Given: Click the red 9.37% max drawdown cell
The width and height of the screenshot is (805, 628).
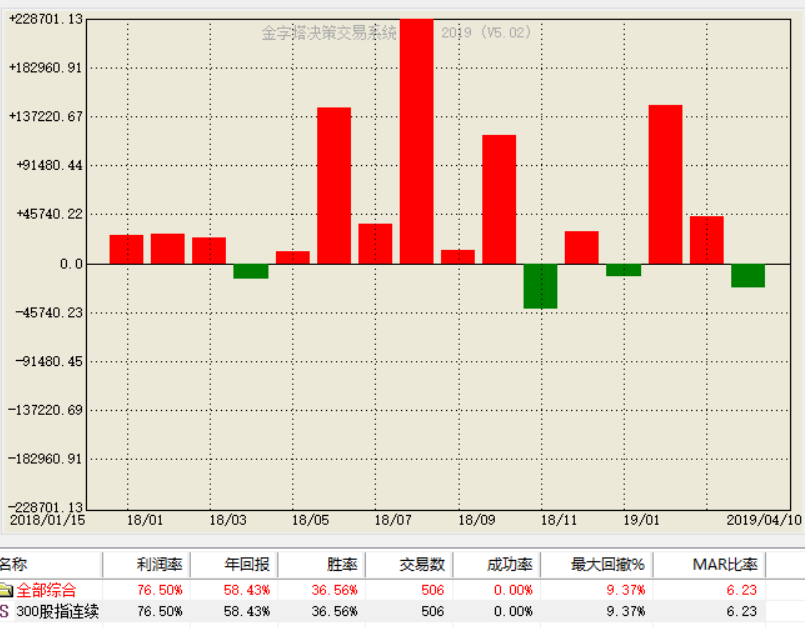Looking at the screenshot, I should pos(625,590).
